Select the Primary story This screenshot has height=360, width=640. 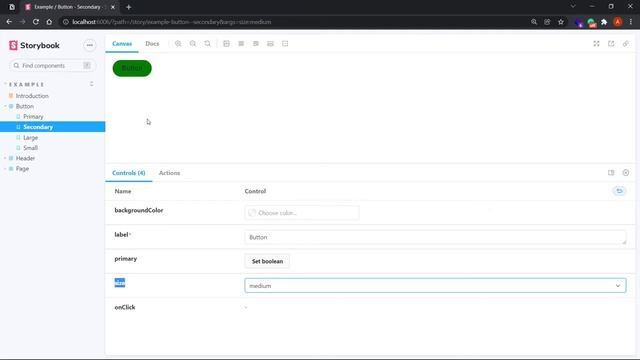pos(33,117)
